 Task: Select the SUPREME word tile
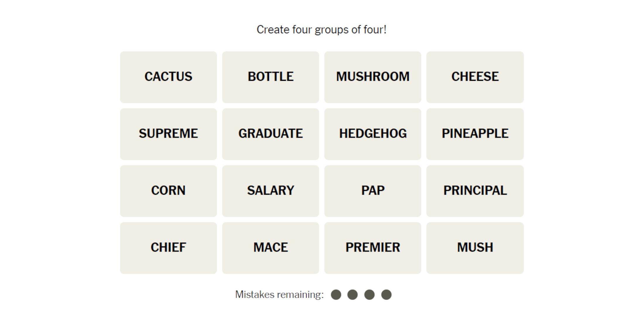click(168, 134)
